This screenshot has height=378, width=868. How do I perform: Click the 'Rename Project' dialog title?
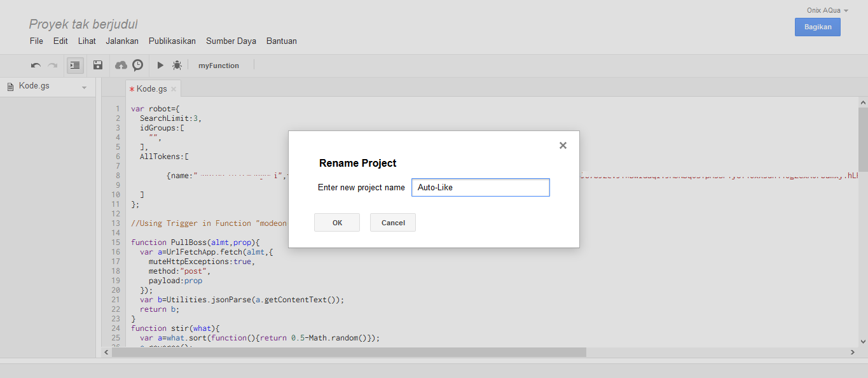[x=357, y=163]
